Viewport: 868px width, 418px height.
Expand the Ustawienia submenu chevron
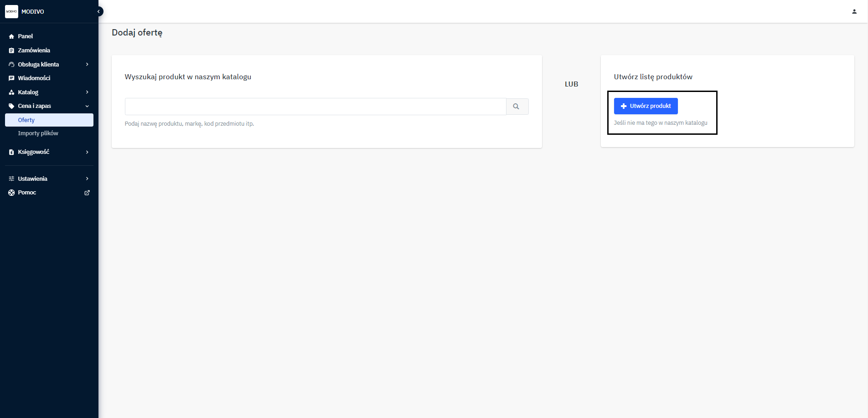[87, 179]
